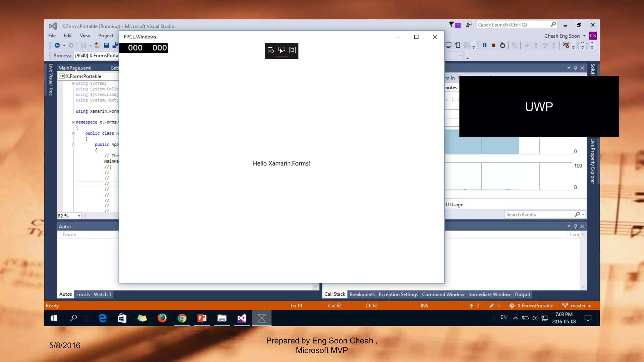Restart the debug session with the circular arrow

click(x=502, y=46)
